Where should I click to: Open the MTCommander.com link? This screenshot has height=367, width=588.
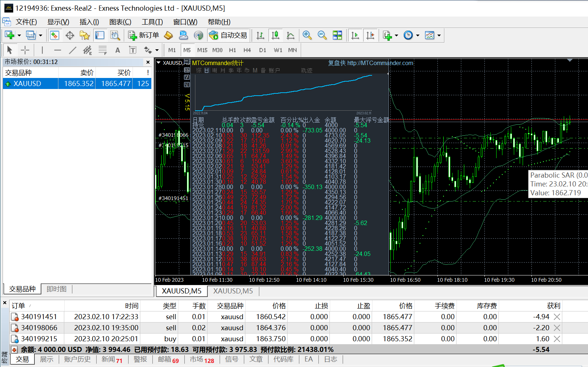point(380,63)
